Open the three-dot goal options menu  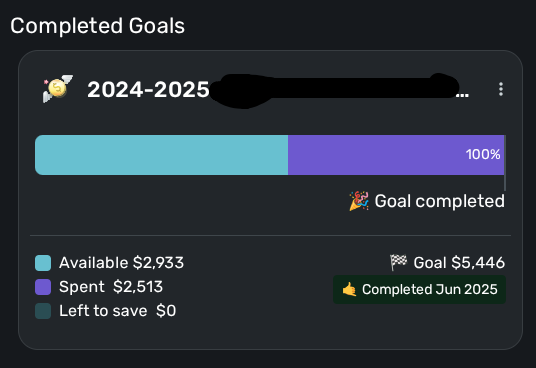point(501,89)
